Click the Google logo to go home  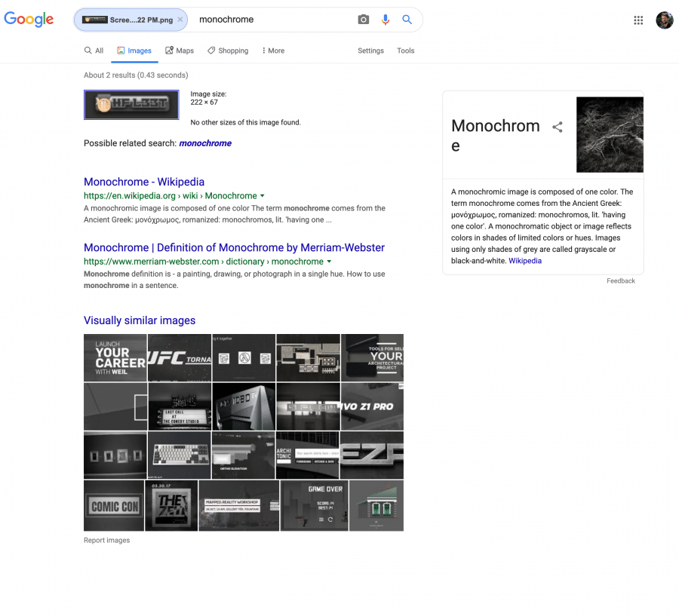click(x=29, y=20)
